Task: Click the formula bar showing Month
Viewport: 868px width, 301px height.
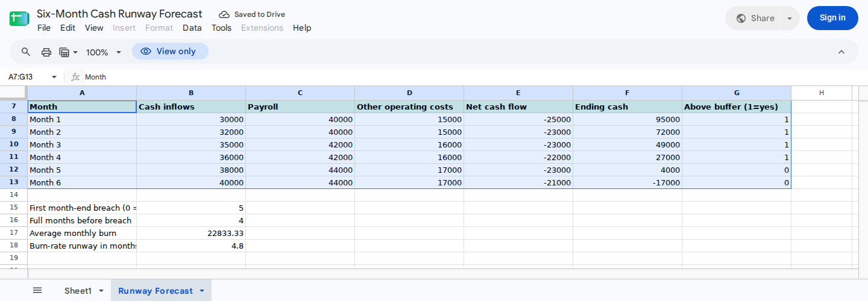Action: click(470, 77)
